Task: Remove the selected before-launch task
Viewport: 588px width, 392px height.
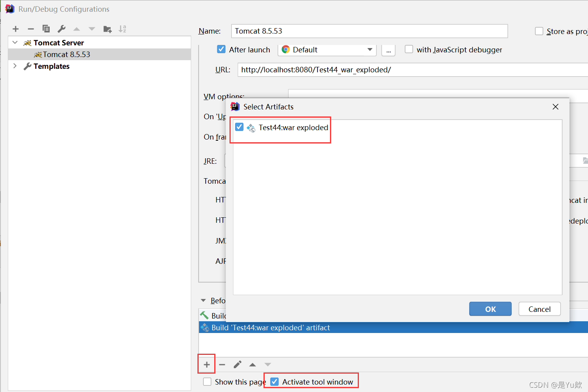Action: pyautogui.click(x=222, y=365)
